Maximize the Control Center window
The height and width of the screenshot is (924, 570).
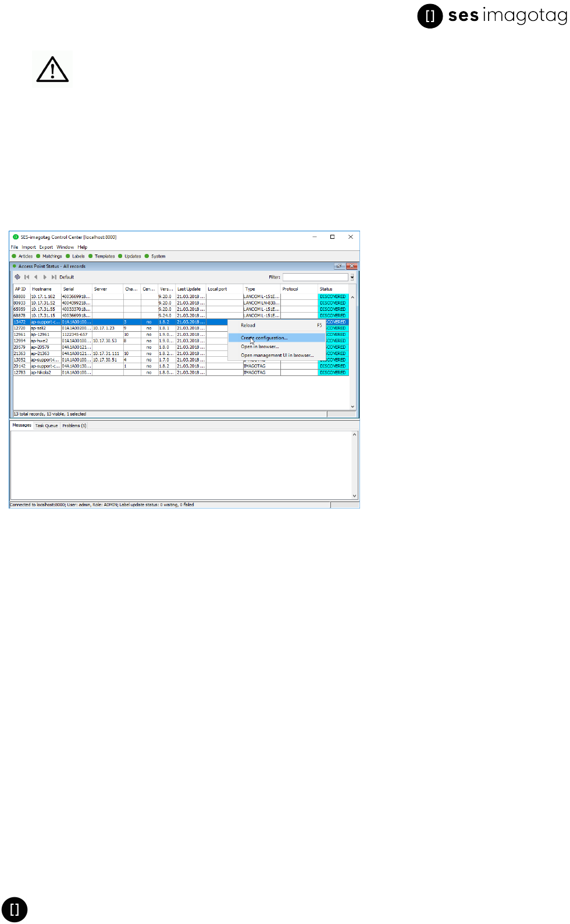pos(333,237)
